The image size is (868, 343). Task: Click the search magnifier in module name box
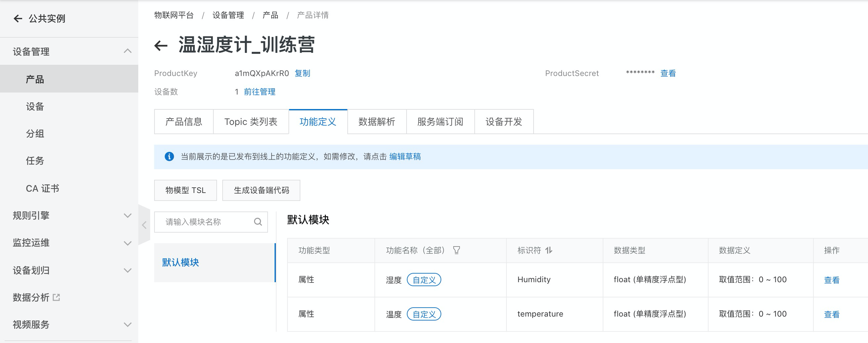pyautogui.click(x=258, y=222)
